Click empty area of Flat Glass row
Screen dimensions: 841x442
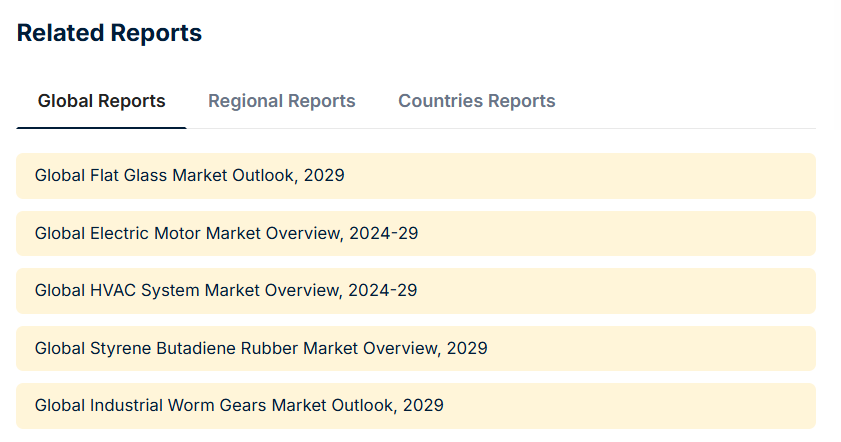point(600,175)
